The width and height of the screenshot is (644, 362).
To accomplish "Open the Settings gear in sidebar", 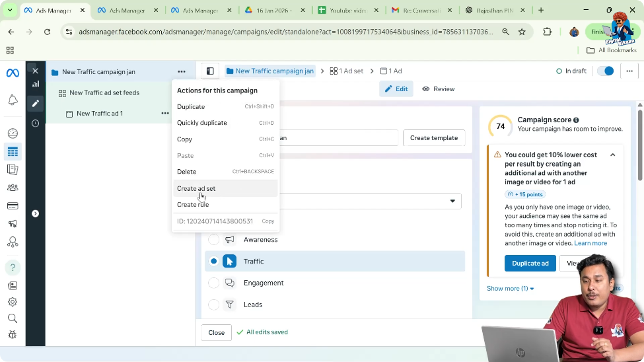I will tap(13, 302).
